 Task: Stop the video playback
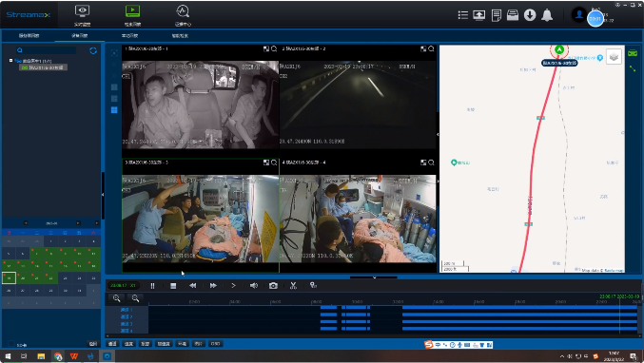tap(173, 286)
